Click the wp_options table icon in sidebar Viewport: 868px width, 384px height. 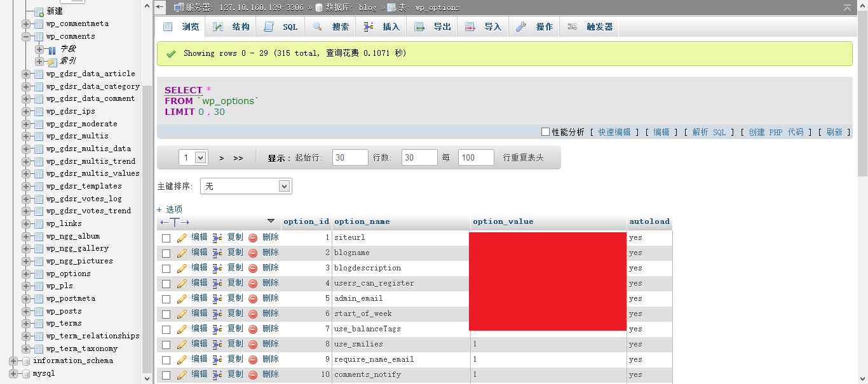coord(38,274)
